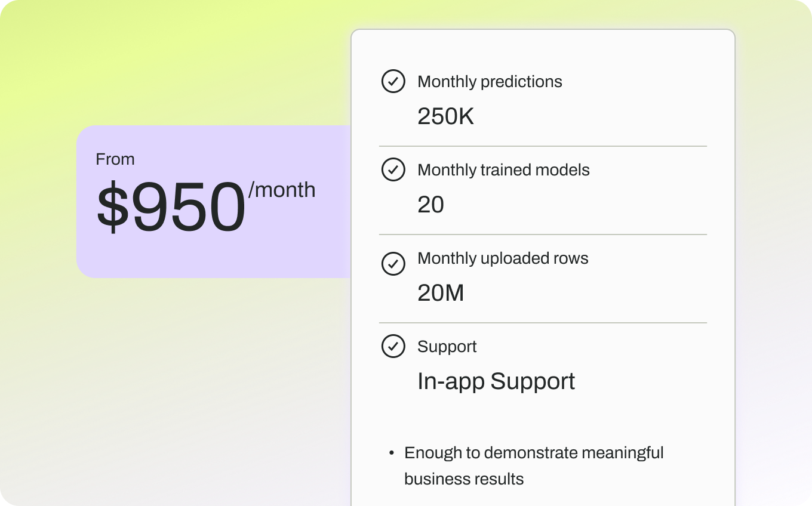
Task: Click the meaningful business results bullet text
Action: coord(534,465)
